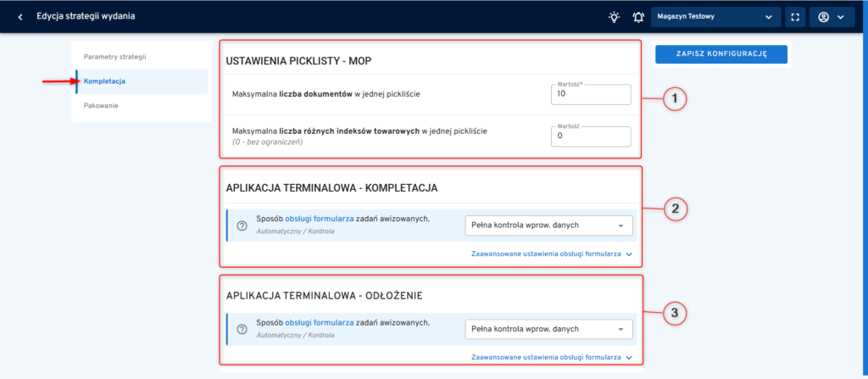This screenshot has width=868, height=379.
Task: Go to the Pakowanie sidebar tab
Action: tap(101, 106)
